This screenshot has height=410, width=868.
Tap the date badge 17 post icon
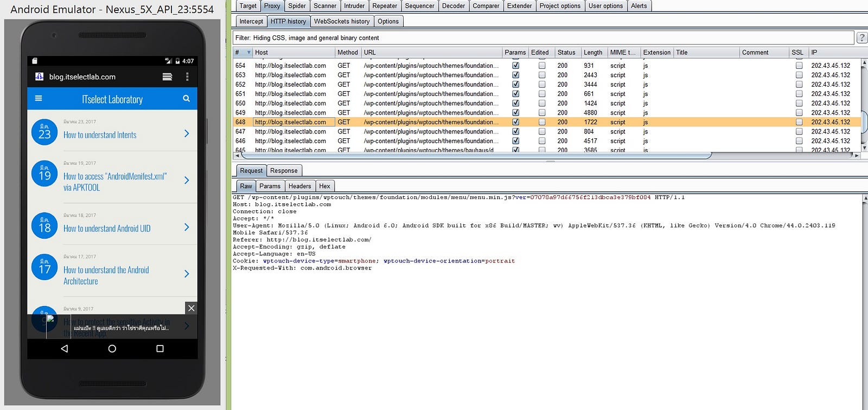coord(44,267)
